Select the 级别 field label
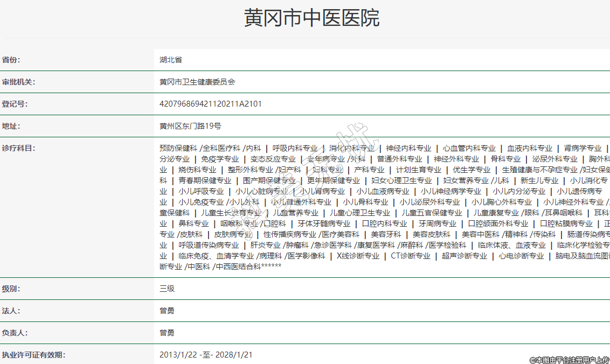Screen dimensions: 610x364 pyautogui.click(x=11, y=289)
